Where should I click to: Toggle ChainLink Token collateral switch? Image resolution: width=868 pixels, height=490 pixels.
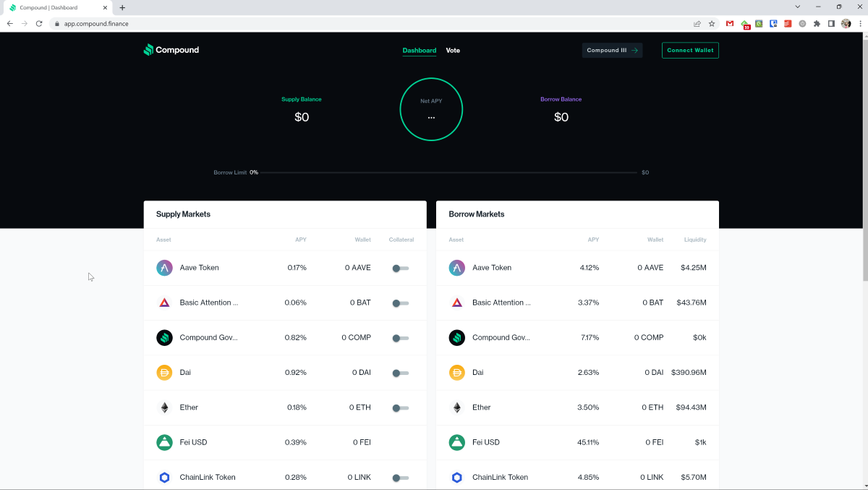click(x=400, y=478)
